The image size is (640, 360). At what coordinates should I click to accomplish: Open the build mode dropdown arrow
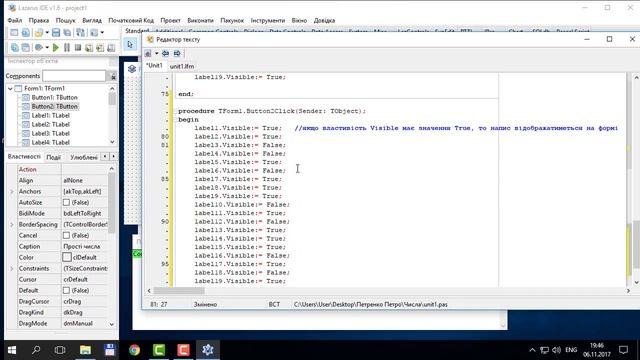point(47,47)
